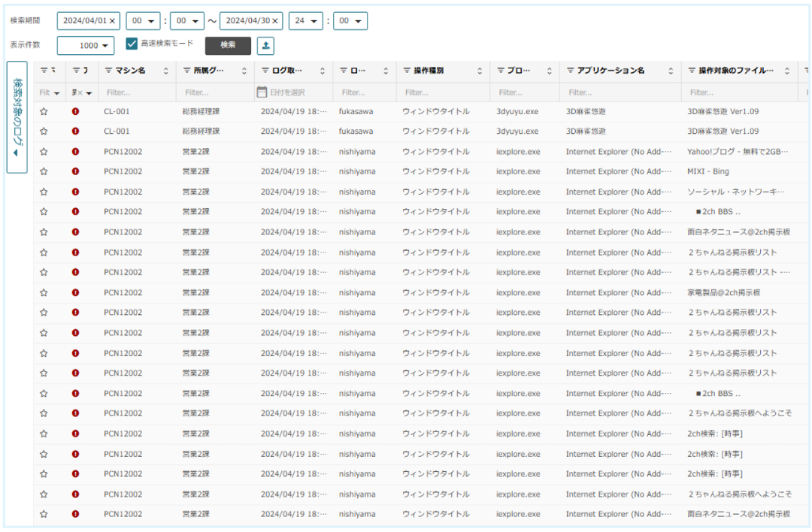Viewport: 812px width, 532px height.
Task: Open the end hour 24 dropdown
Action: pyautogui.click(x=305, y=21)
